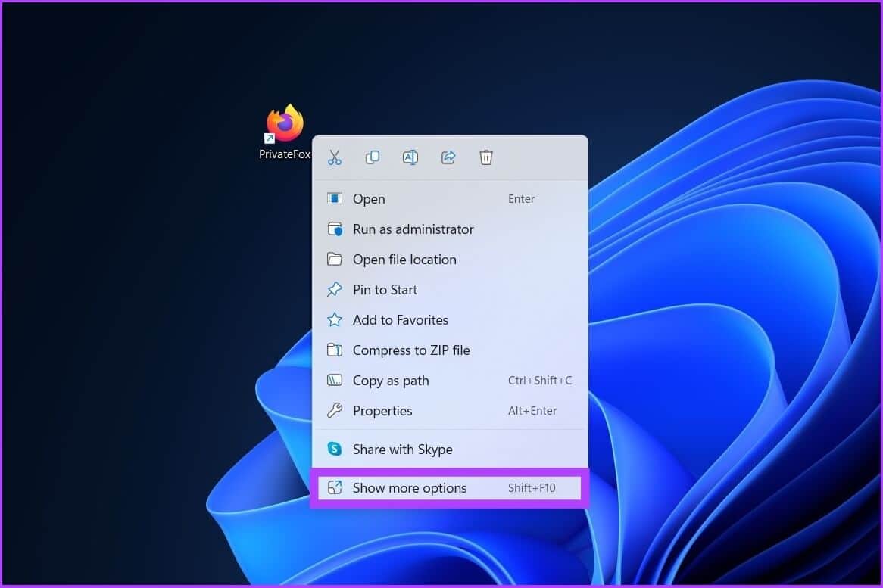This screenshot has width=883, height=588.
Task: Select Run as administrator
Action: [x=450, y=229]
